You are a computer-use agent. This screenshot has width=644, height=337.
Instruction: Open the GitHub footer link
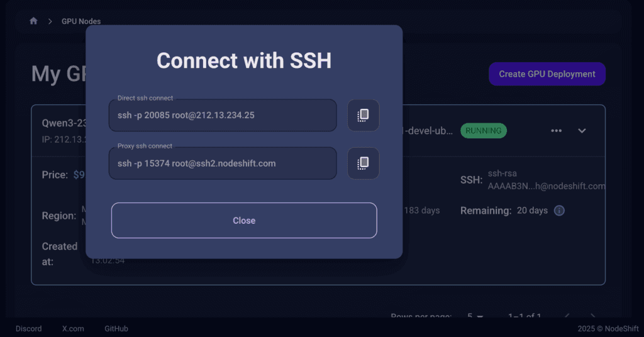(116, 328)
